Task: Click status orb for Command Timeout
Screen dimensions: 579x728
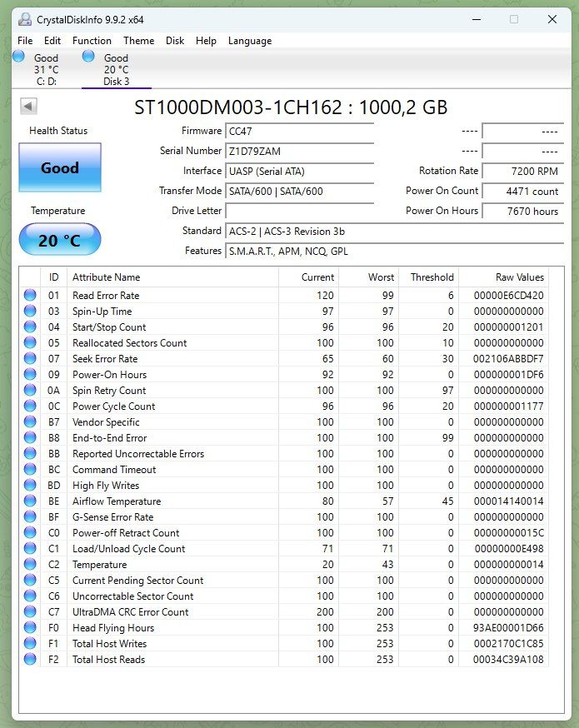Action: pyautogui.click(x=30, y=469)
